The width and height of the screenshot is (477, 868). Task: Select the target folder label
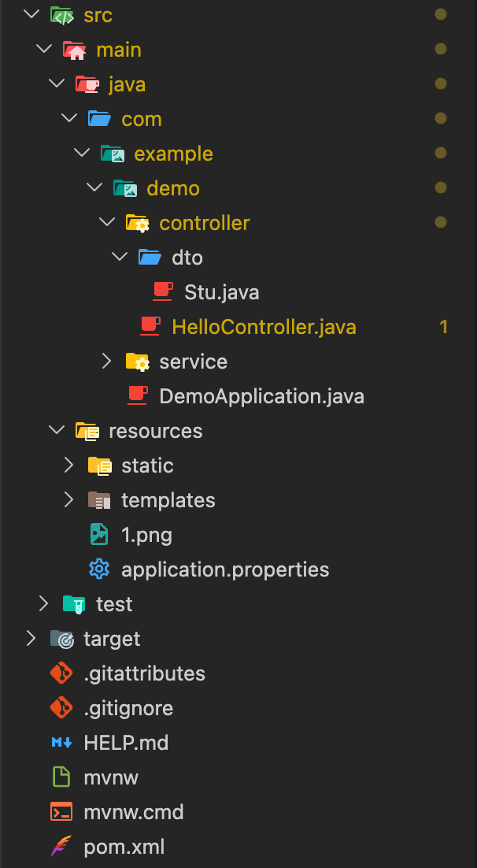click(112, 640)
